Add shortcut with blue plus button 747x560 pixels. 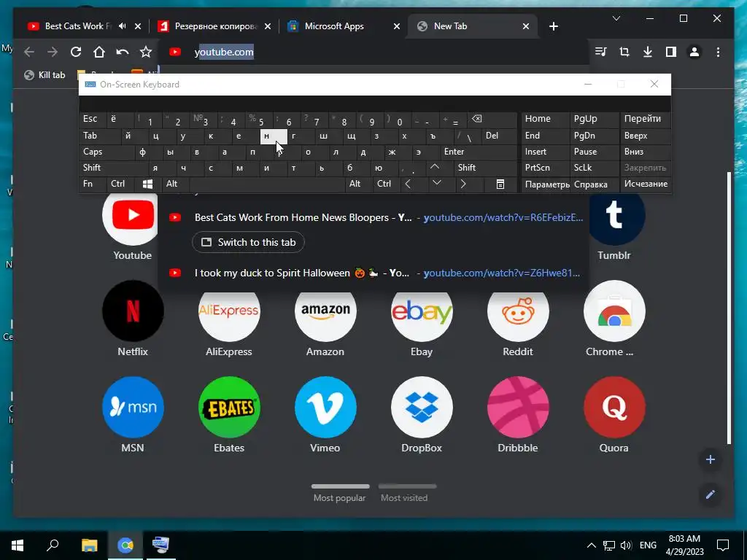click(x=711, y=459)
